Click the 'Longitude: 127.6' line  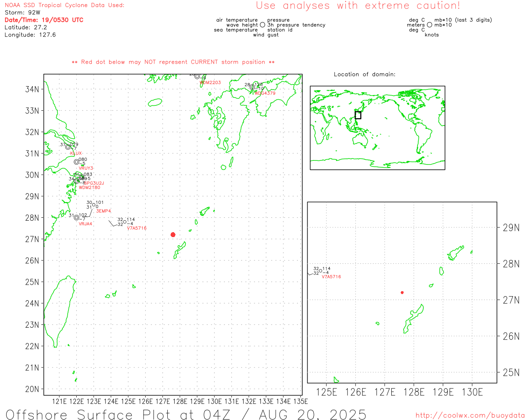coord(30,34)
